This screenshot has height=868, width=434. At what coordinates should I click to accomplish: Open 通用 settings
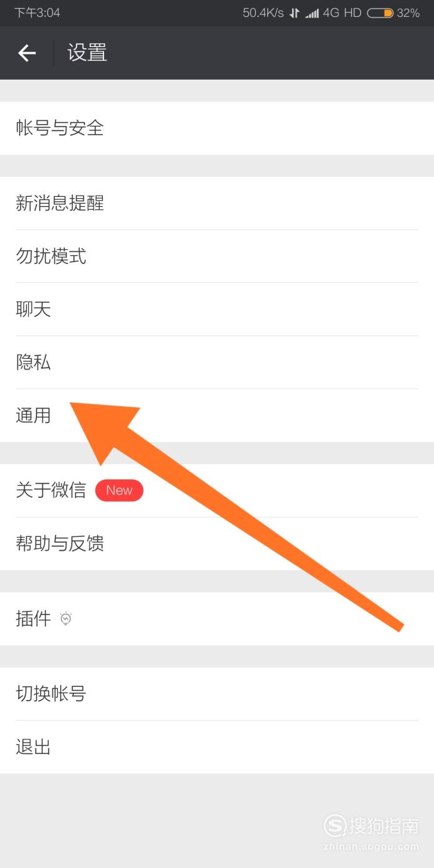coord(217,416)
